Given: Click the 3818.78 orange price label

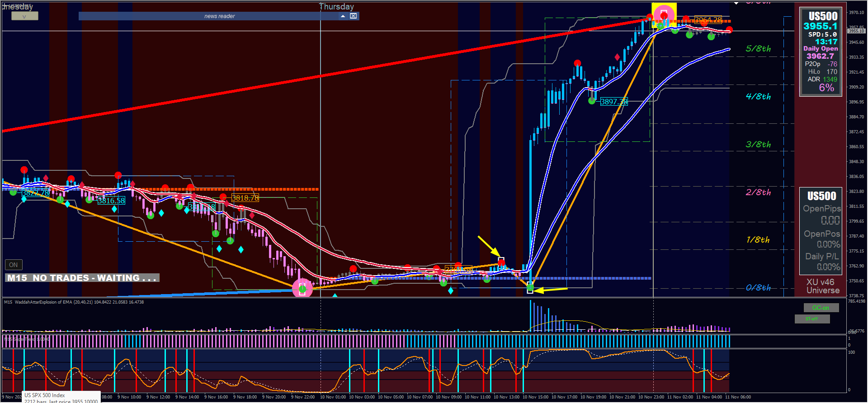Looking at the screenshot, I should pos(245,197).
